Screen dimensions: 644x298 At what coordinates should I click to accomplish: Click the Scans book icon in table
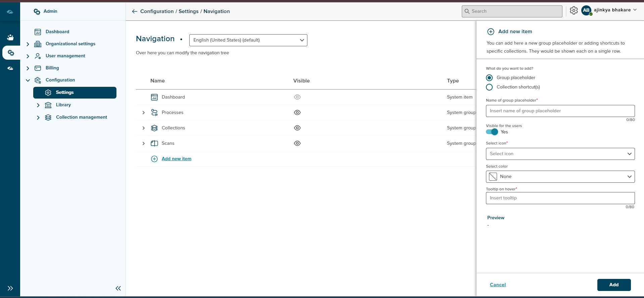tap(154, 143)
